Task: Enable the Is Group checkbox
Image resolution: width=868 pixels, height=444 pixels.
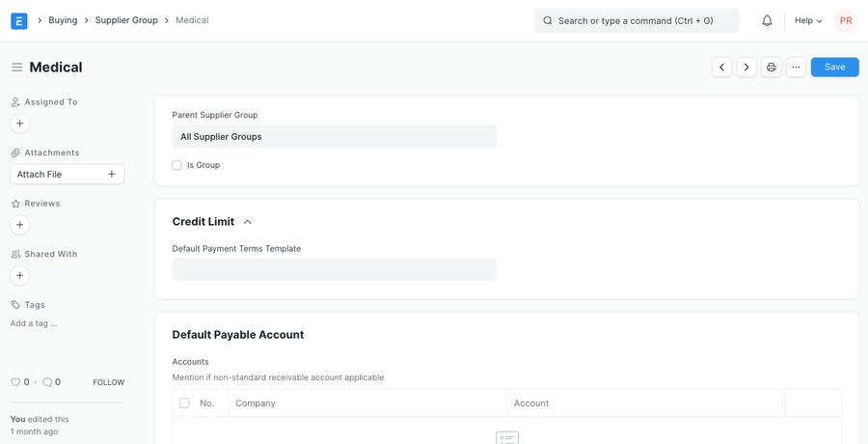Action: click(x=177, y=165)
